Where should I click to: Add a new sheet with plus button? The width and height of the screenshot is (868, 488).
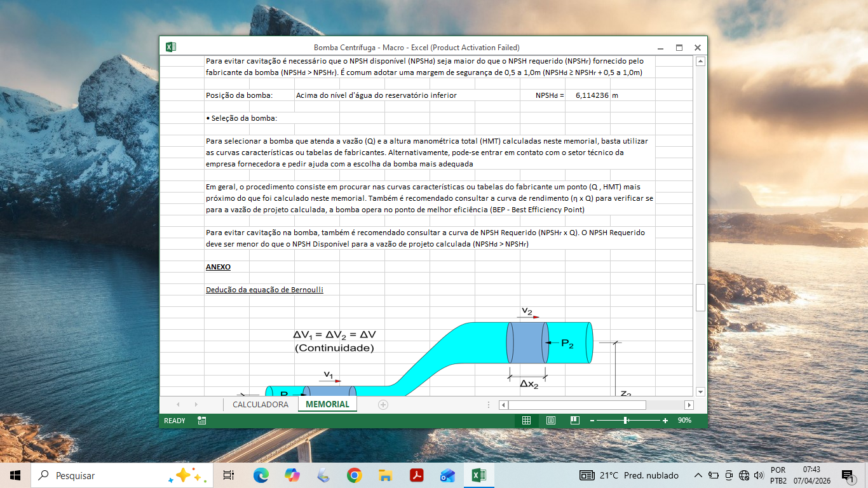tap(383, 404)
